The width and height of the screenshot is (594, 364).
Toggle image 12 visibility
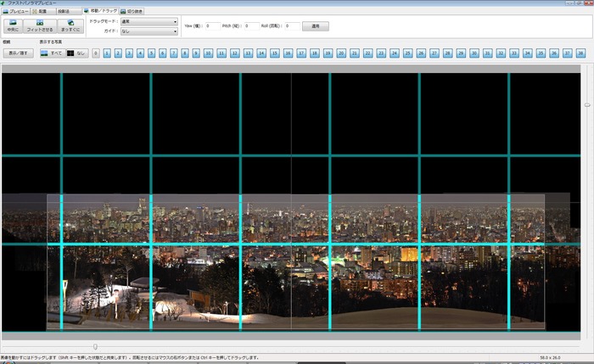click(235, 53)
